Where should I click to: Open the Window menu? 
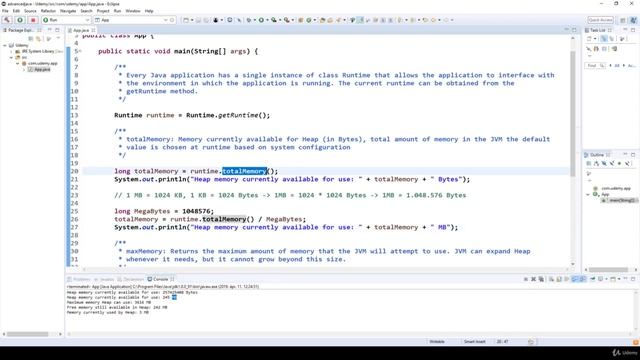tap(133, 11)
